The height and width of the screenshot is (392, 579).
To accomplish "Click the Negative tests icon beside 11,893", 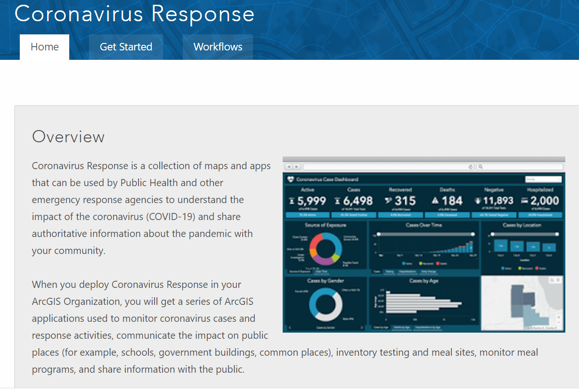I will pos(477,200).
